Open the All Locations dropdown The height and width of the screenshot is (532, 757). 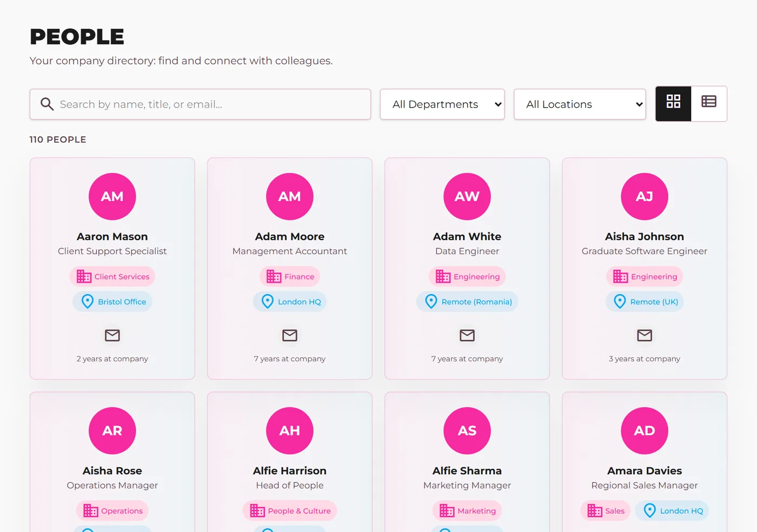click(580, 104)
